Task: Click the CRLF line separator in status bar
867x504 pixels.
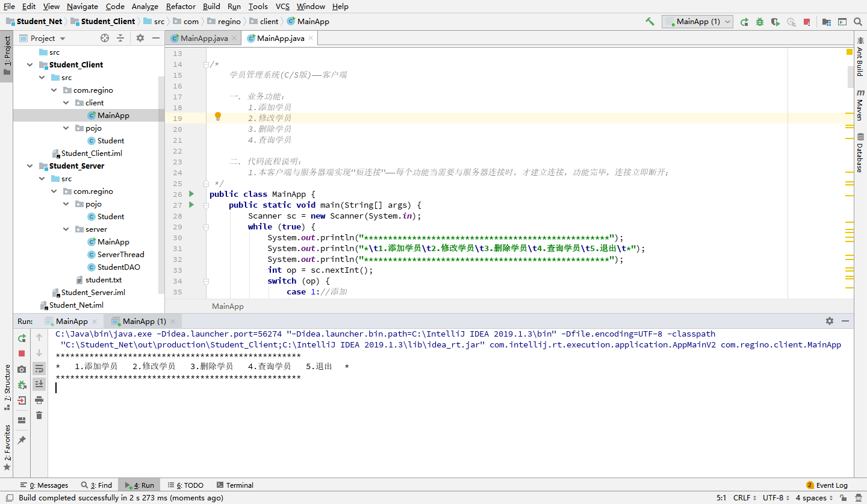Action: (745, 497)
